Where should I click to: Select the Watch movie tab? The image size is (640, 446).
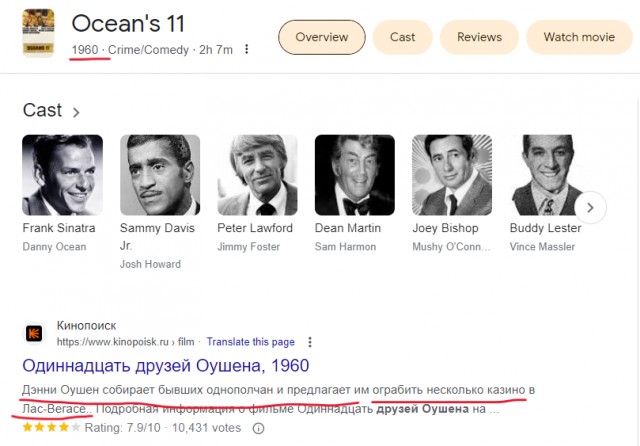click(579, 37)
